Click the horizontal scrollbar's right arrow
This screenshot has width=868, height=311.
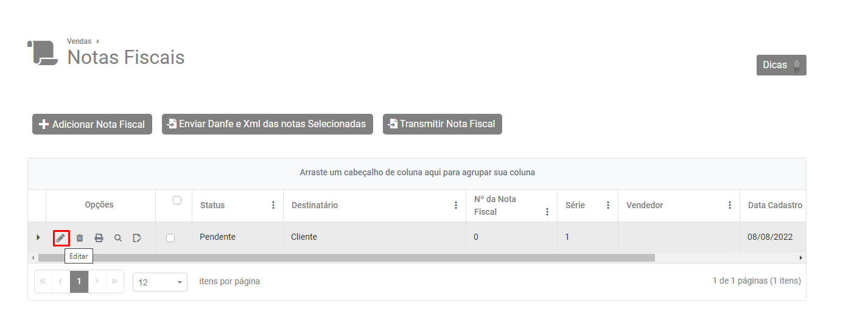(800, 257)
